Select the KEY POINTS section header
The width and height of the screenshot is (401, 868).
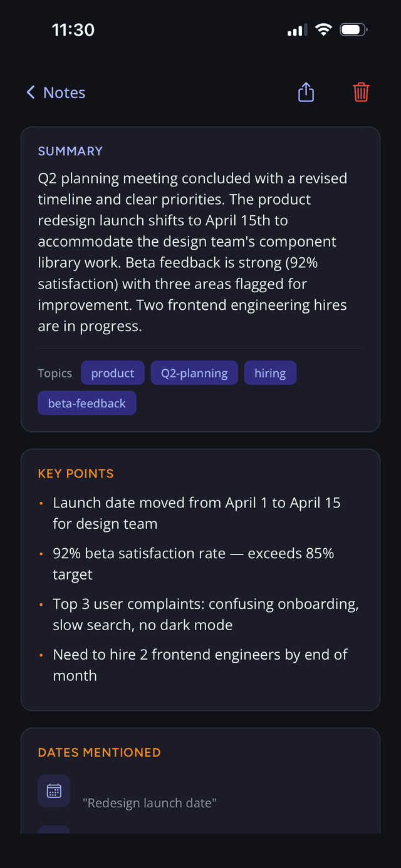tap(76, 474)
